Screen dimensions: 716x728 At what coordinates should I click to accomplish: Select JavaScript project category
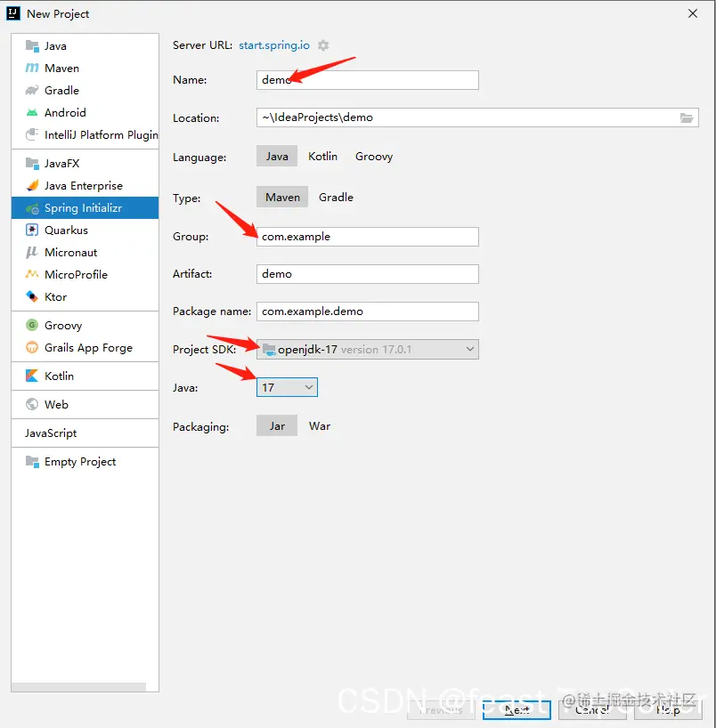pyautogui.click(x=85, y=433)
